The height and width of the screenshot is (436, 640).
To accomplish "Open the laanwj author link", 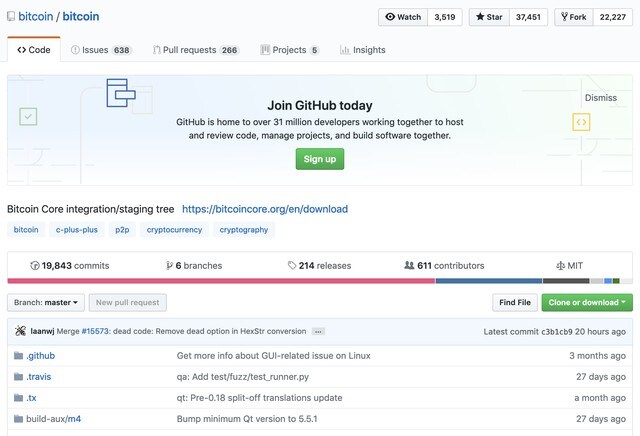I will [x=42, y=331].
